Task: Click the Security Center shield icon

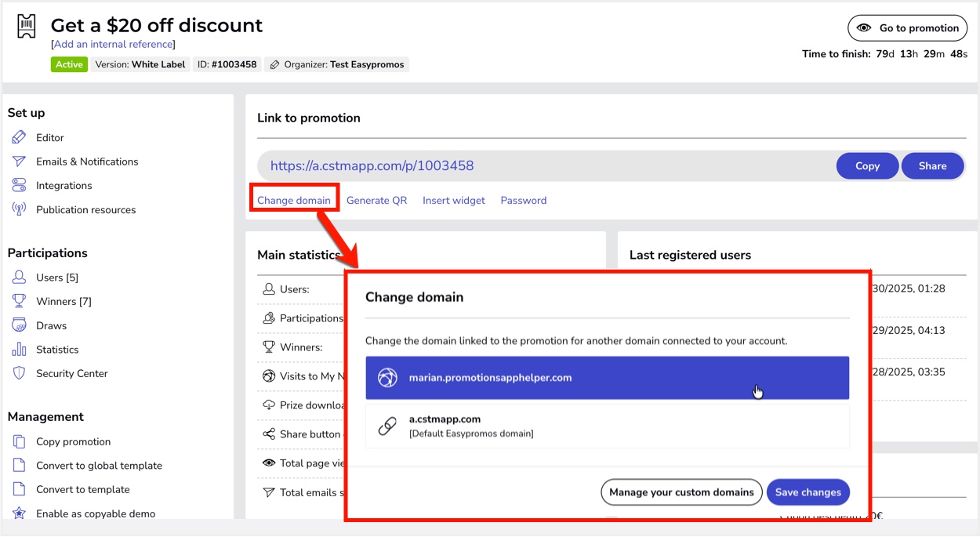Action: pos(20,374)
